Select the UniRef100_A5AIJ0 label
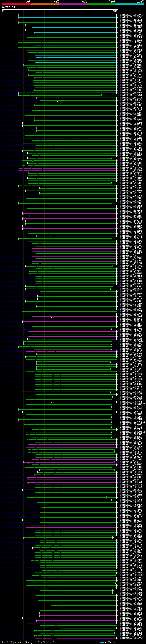146x644 pixels. pos(131,48)
